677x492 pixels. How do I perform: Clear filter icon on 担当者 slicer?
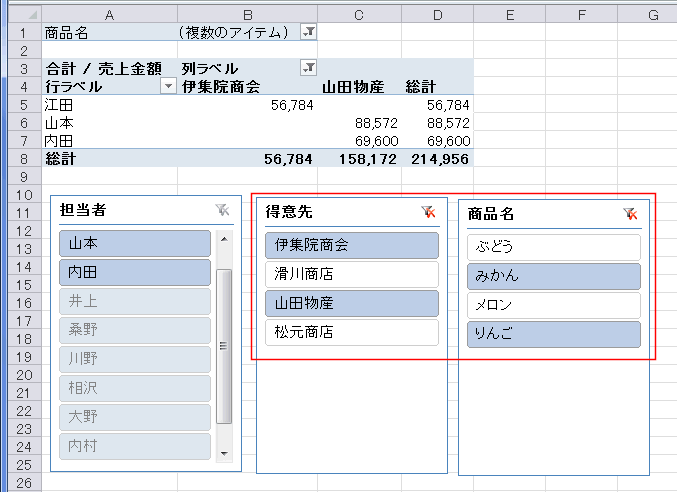click(x=222, y=210)
